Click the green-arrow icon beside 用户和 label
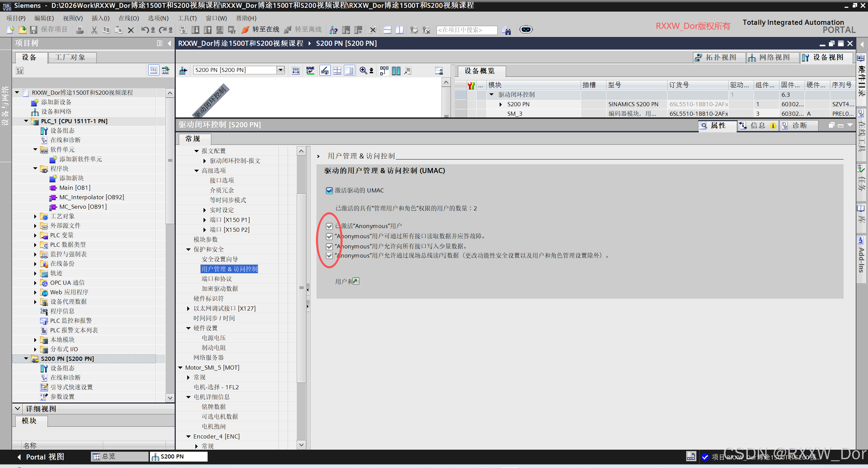 tap(355, 281)
